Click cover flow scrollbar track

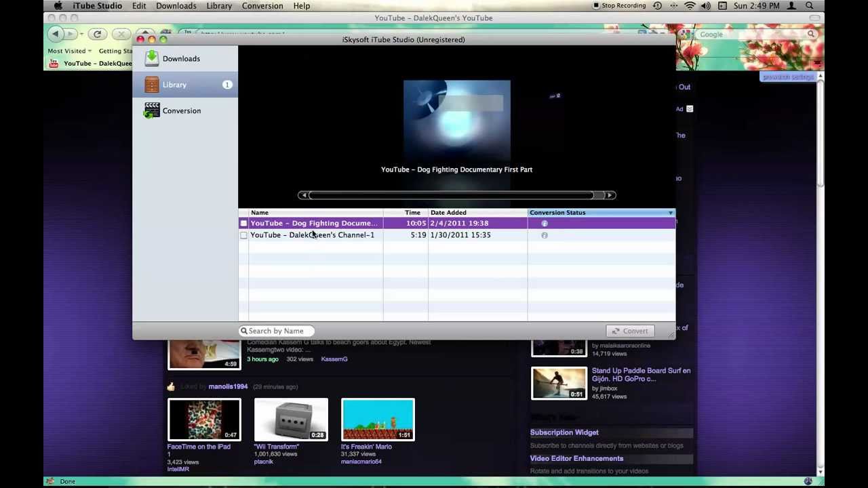click(x=456, y=195)
